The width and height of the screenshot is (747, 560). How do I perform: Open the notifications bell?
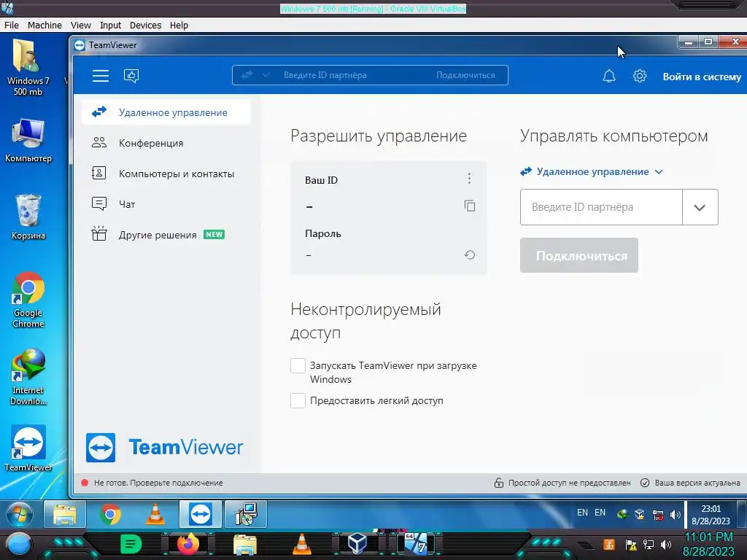609,76
